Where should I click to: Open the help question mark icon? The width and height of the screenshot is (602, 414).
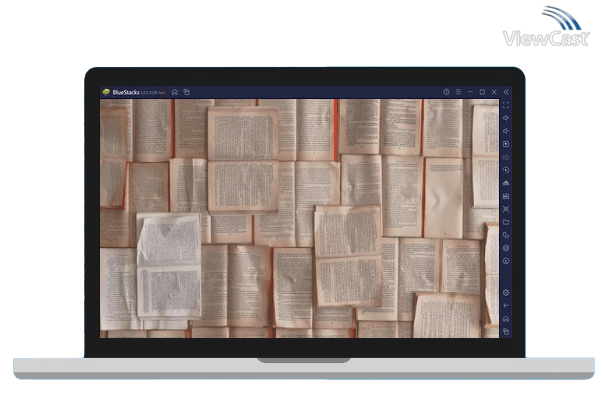pos(446,92)
